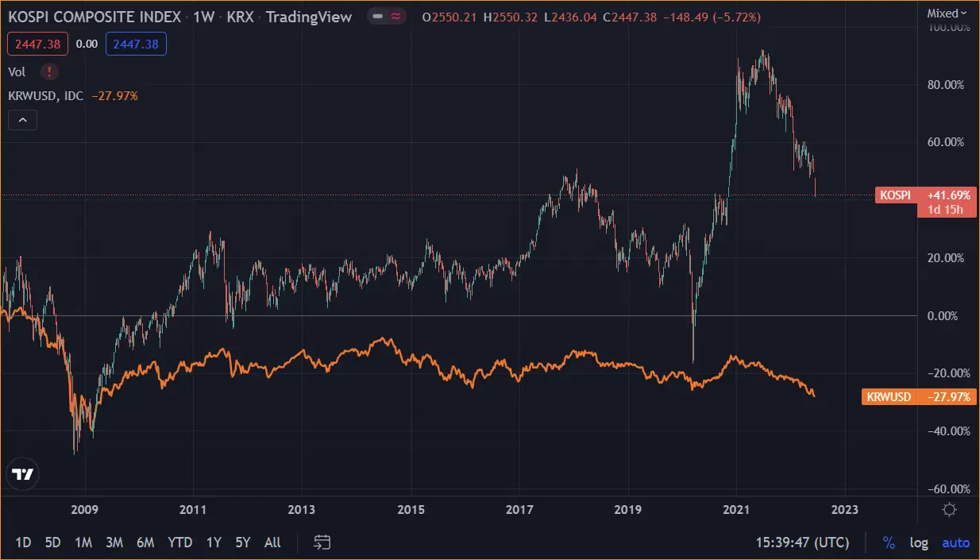This screenshot has width=980, height=560.
Task: Select the 5D time range
Action: [52, 543]
